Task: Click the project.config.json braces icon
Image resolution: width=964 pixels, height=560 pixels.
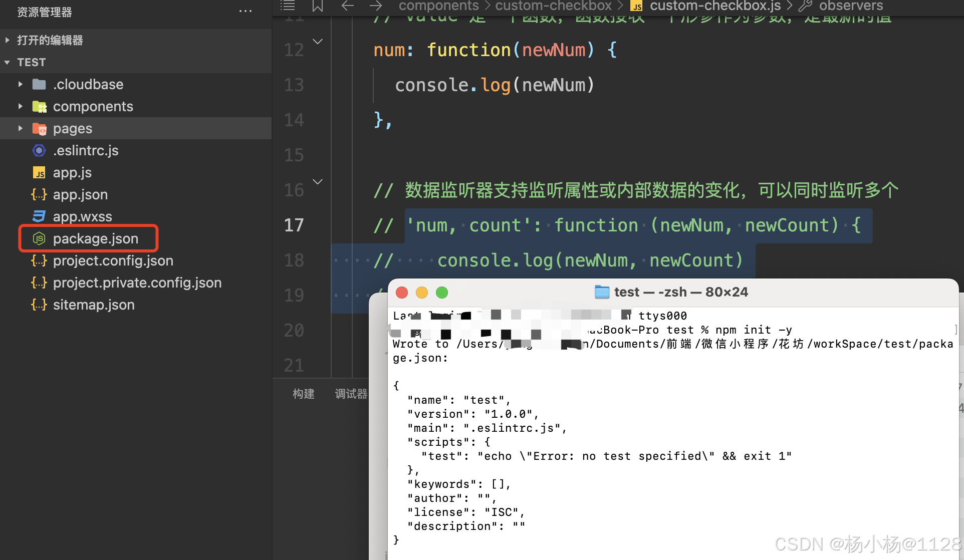Action: click(x=39, y=260)
